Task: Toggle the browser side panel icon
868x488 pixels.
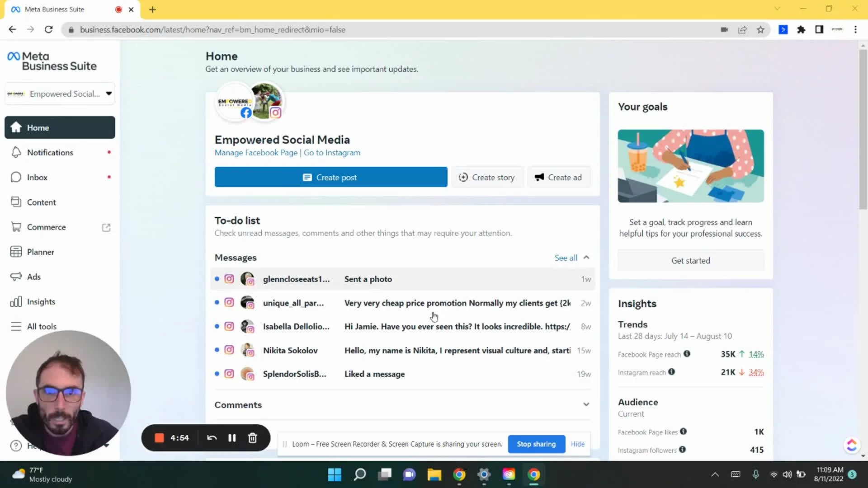Action: tap(819, 29)
